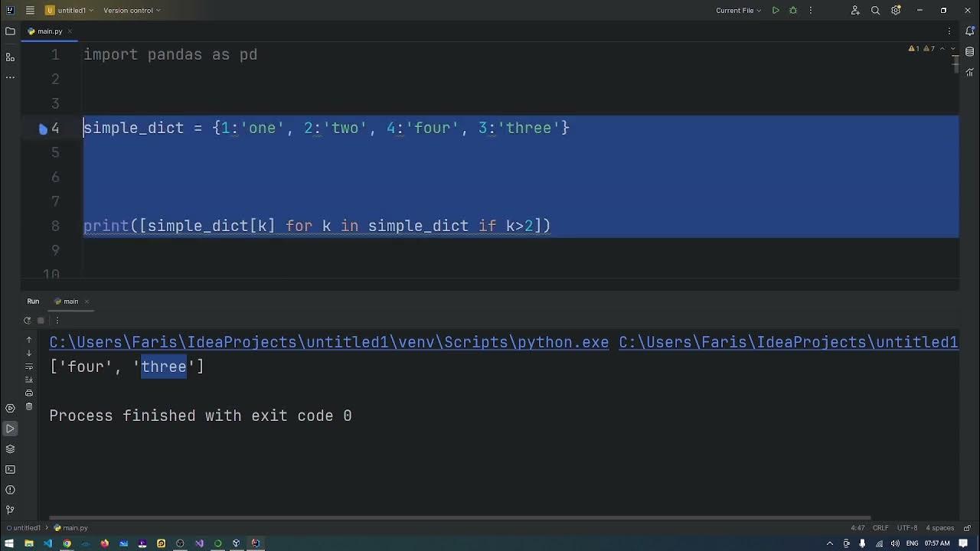Open the Database tool window icon
The height and width of the screenshot is (551, 980).
point(969,52)
